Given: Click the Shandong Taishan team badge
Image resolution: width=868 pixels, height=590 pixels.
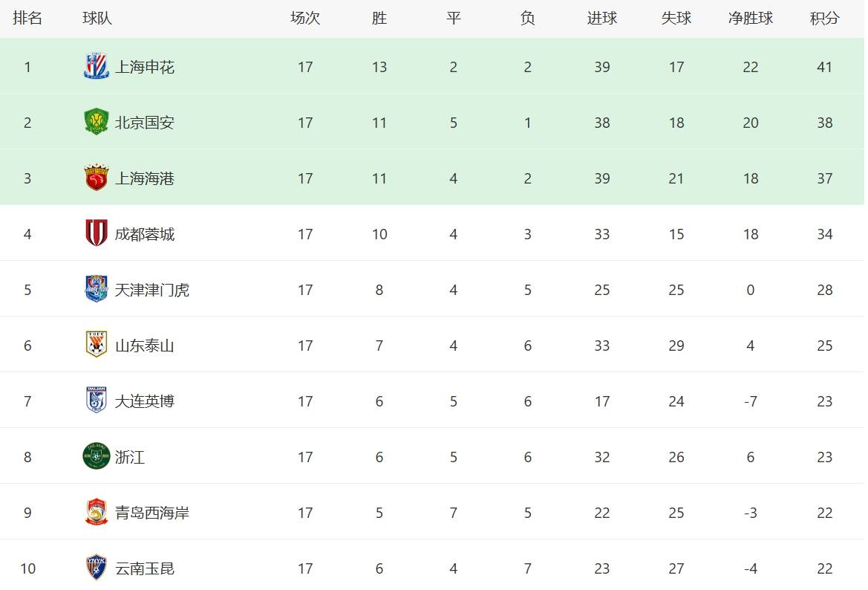Looking at the screenshot, I should (96, 346).
